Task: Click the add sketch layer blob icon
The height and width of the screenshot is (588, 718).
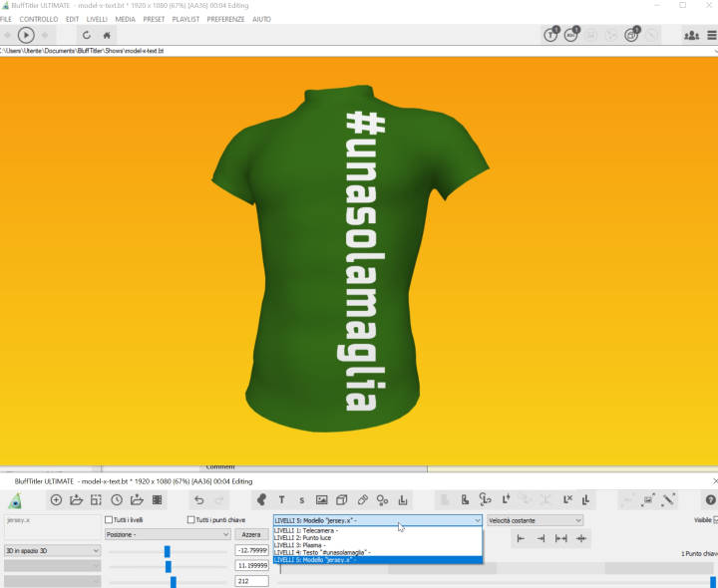Action: click(x=261, y=500)
